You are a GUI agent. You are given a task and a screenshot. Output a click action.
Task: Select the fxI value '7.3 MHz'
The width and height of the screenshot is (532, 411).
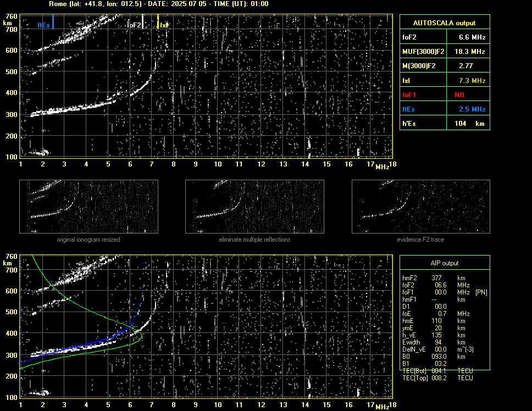472,81
